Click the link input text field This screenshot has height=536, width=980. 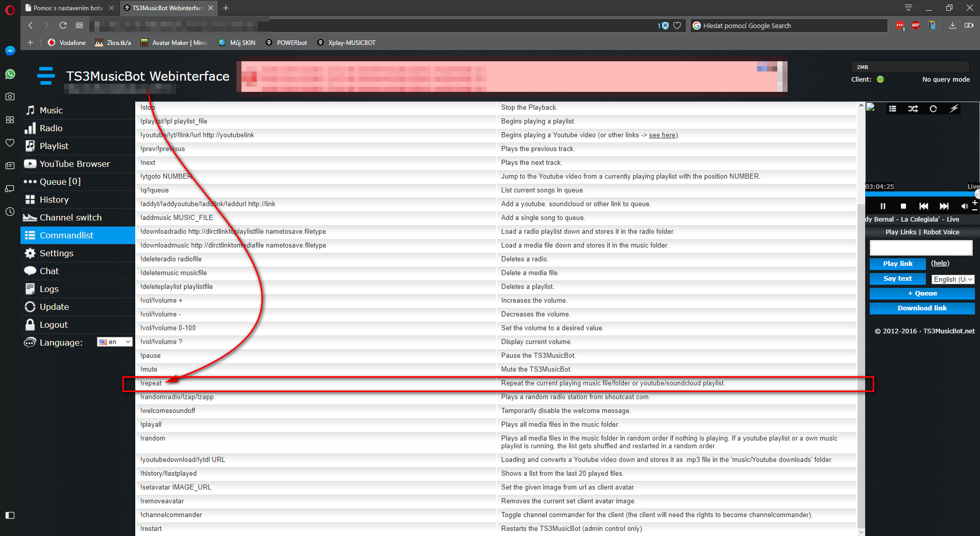tap(921, 248)
